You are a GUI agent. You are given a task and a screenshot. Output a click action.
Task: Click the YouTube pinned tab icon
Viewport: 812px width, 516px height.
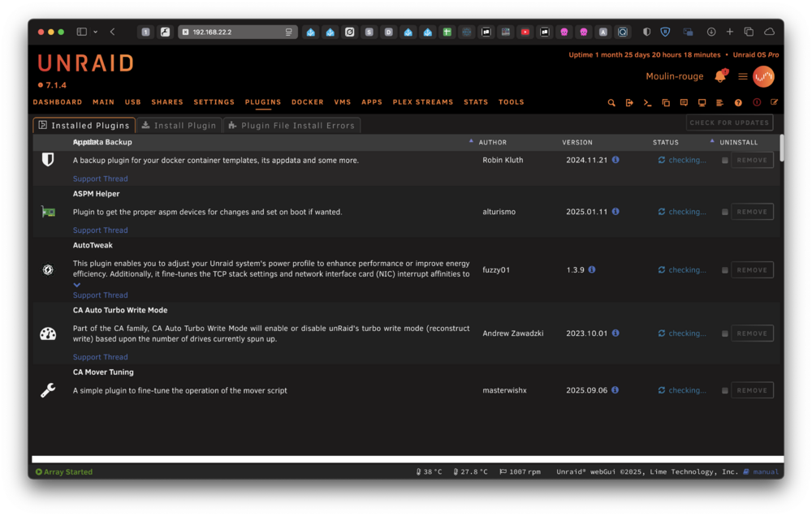coord(525,32)
